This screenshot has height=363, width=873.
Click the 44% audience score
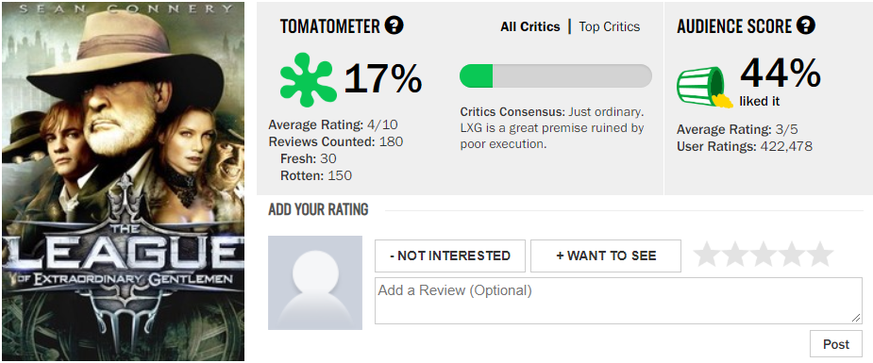point(779,73)
